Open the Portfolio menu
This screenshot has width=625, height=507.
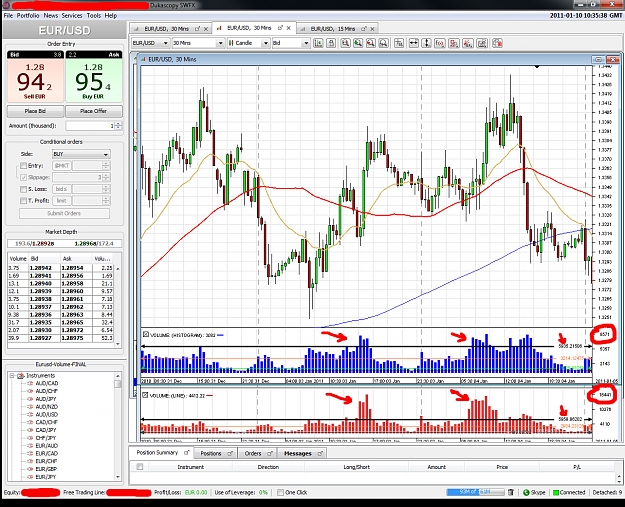tap(28, 16)
